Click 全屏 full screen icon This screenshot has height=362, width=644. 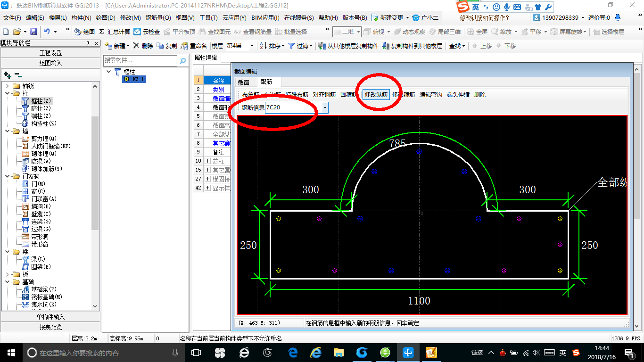[x=477, y=32]
